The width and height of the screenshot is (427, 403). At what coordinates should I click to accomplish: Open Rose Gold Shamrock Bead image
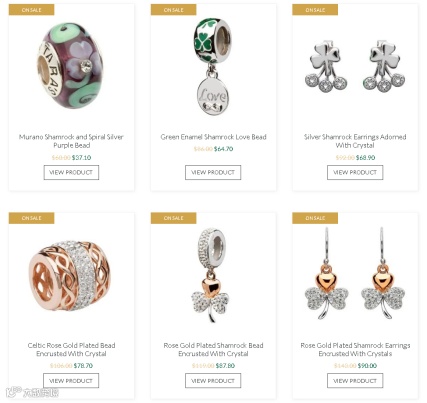(211, 275)
